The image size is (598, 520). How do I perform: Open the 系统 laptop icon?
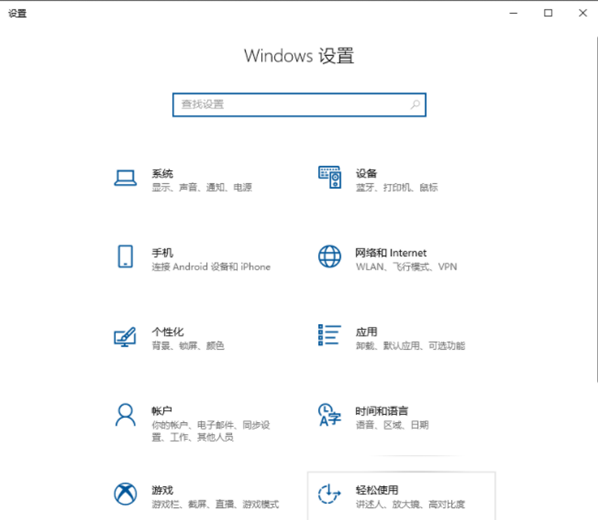click(125, 178)
